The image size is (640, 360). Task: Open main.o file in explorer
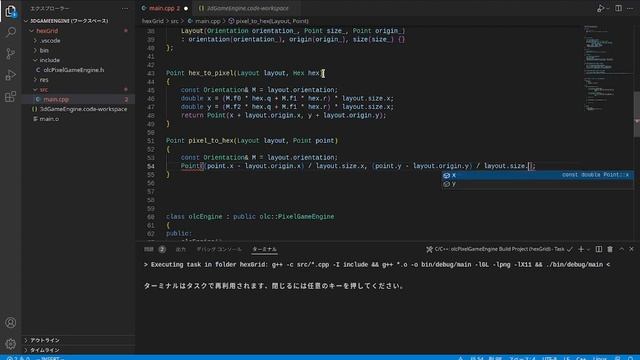(x=78, y=119)
